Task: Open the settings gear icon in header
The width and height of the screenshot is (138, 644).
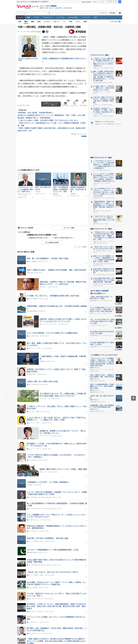Action: (x=120, y=13)
